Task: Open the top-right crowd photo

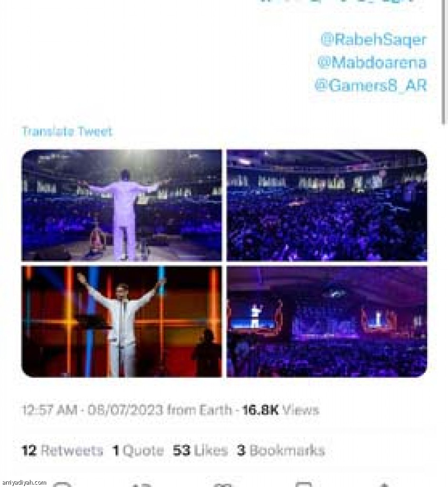Action: (327, 205)
